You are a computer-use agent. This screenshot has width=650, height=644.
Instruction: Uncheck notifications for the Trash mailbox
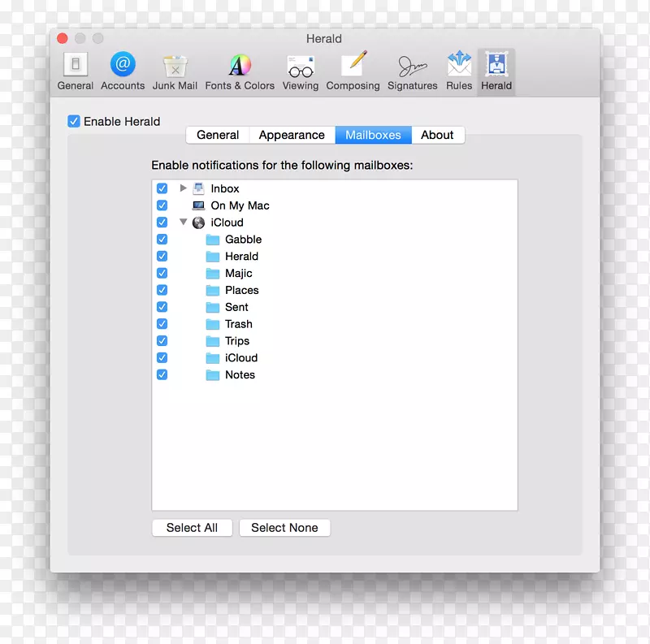pos(162,323)
